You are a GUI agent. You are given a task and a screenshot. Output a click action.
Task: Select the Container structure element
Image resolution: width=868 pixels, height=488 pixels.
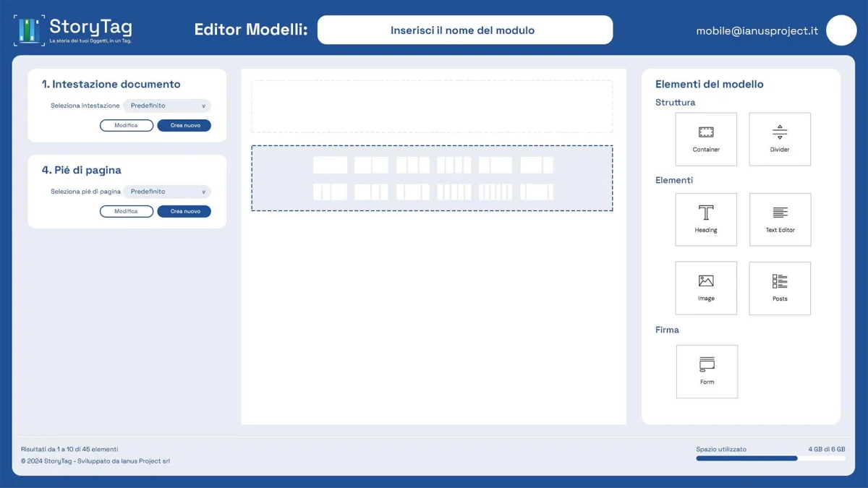(x=706, y=139)
